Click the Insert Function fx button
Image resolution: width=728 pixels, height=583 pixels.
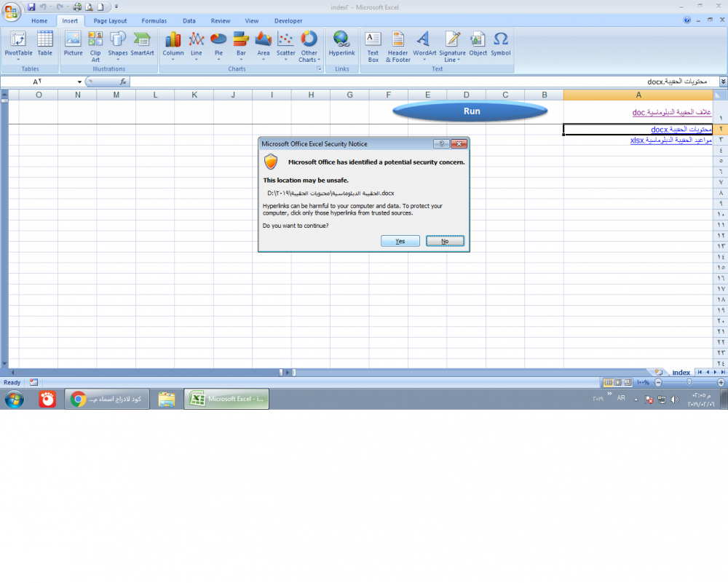123,82
